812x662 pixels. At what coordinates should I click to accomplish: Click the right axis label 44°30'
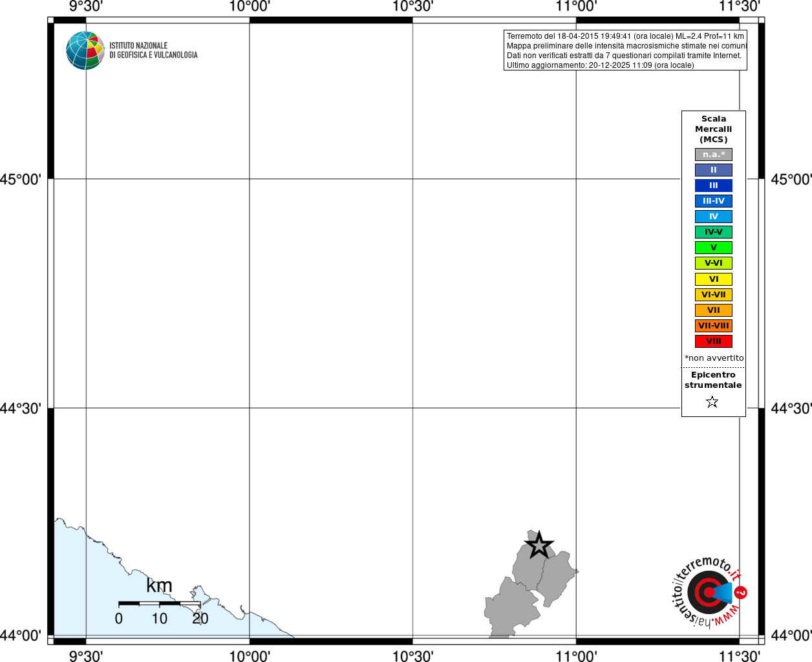click(x=791, y=408)
